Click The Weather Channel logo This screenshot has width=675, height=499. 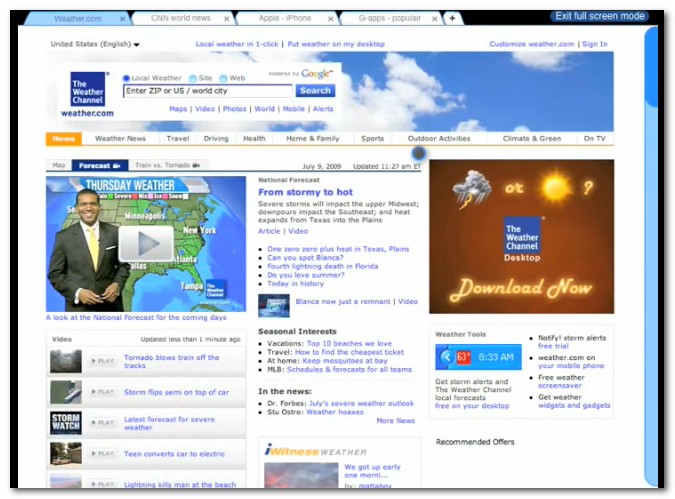88,89
